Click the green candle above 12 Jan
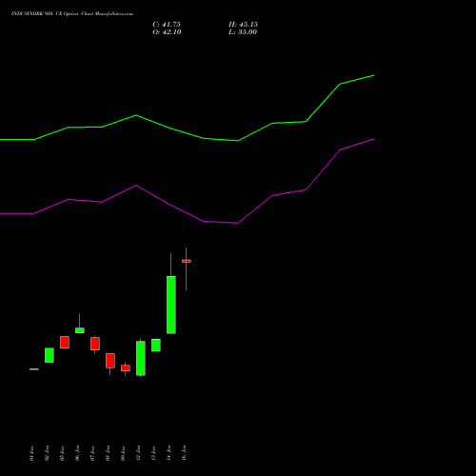476x476 pixels. (141, 358)
